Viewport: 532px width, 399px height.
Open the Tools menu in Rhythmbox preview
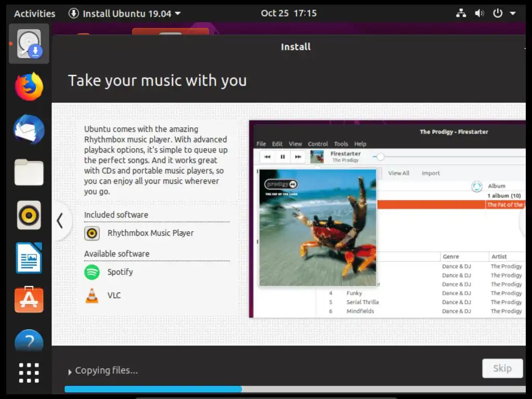point(341,144)
